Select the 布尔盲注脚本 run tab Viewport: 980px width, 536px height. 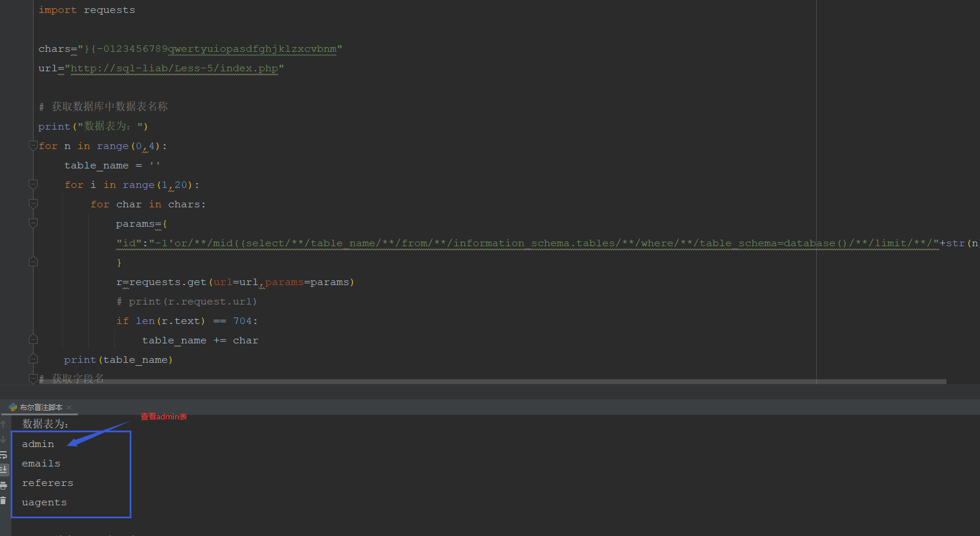pos(41,408)
